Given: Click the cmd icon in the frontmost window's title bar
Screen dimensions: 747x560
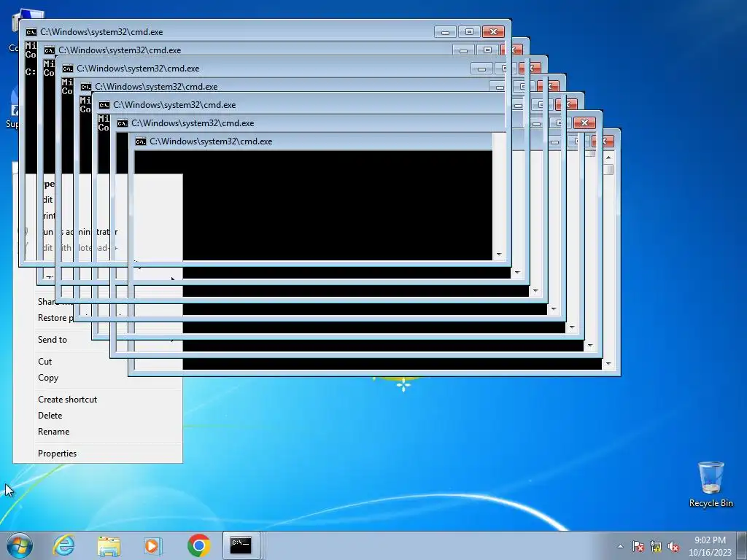Looking at the screenshot, I should [31, 32].
